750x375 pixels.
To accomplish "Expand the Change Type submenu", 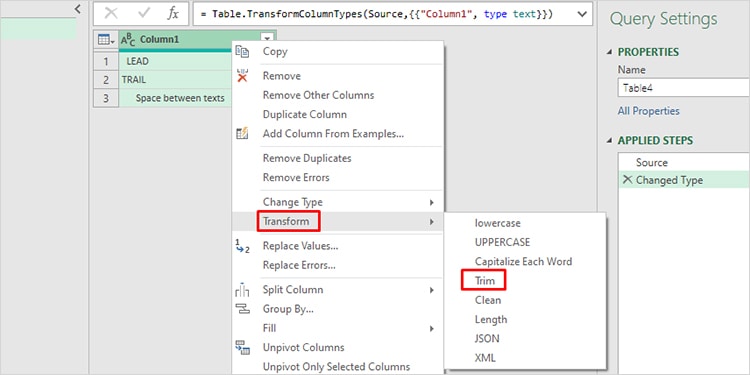I will pyautogui.click(x=431, y=202).
